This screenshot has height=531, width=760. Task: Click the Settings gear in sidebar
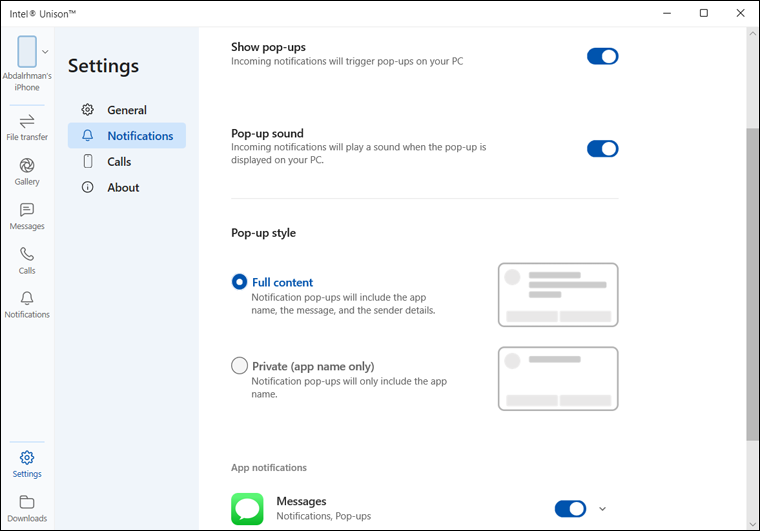tap(27, 463)
